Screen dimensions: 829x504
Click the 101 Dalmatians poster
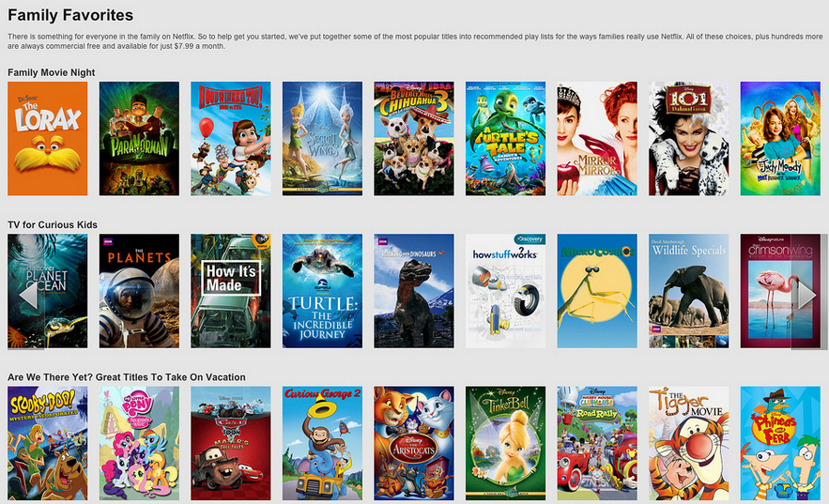689,138
